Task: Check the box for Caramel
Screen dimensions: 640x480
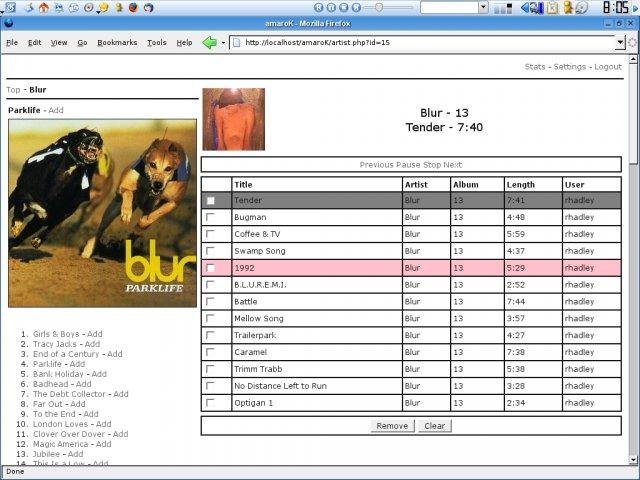Action: pos(210,352)
